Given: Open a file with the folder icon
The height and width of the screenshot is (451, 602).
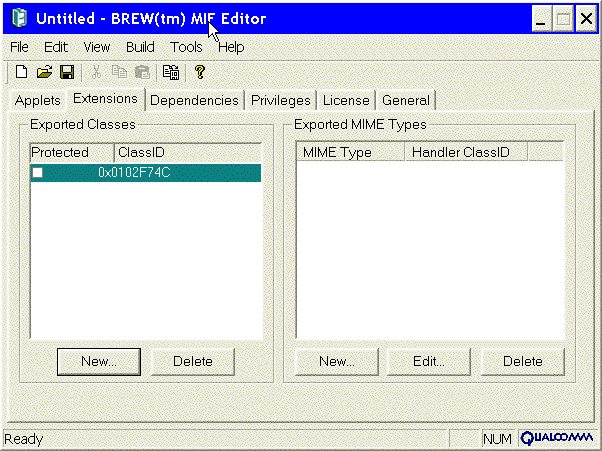Looking at the screenshot, I should click(44, 72).
